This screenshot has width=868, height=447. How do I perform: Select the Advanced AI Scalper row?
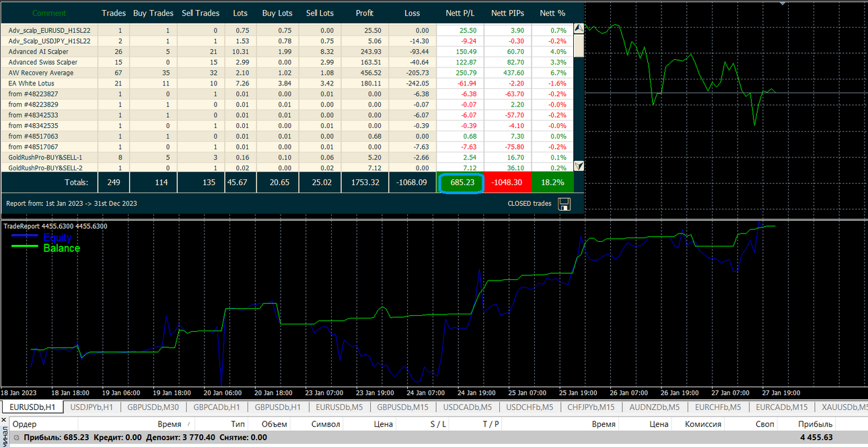[x=287, y=51]
